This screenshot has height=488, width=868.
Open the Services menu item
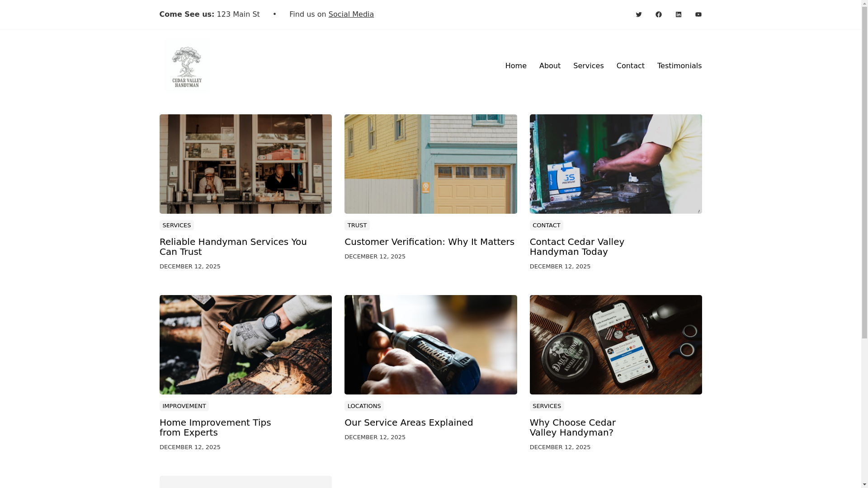588,66
